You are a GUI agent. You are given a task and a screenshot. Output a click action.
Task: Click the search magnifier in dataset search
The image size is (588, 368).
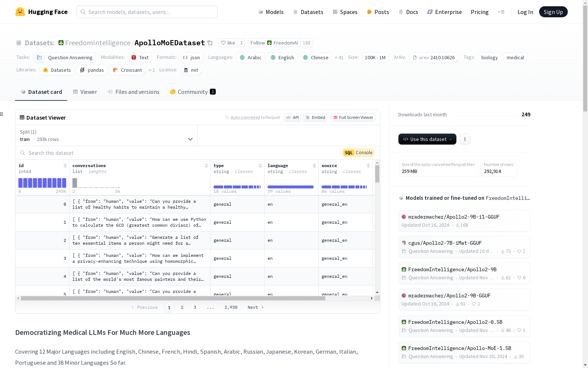[23, 153]
